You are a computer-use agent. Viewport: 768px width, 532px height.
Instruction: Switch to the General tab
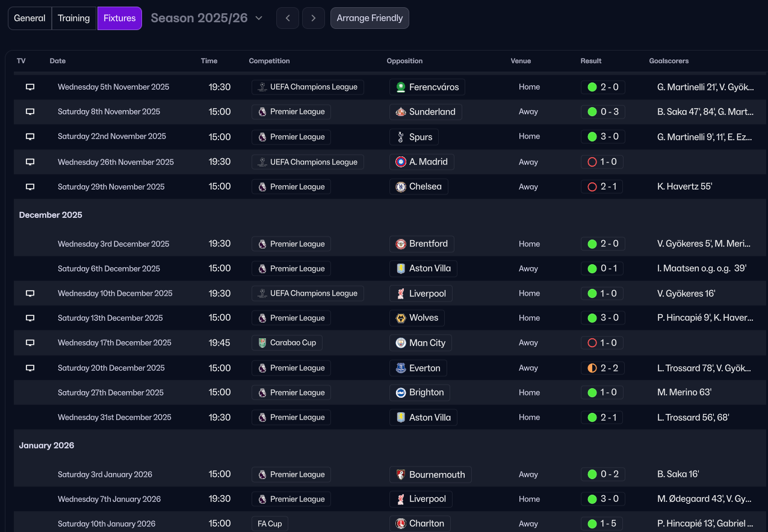pos(29,18)
